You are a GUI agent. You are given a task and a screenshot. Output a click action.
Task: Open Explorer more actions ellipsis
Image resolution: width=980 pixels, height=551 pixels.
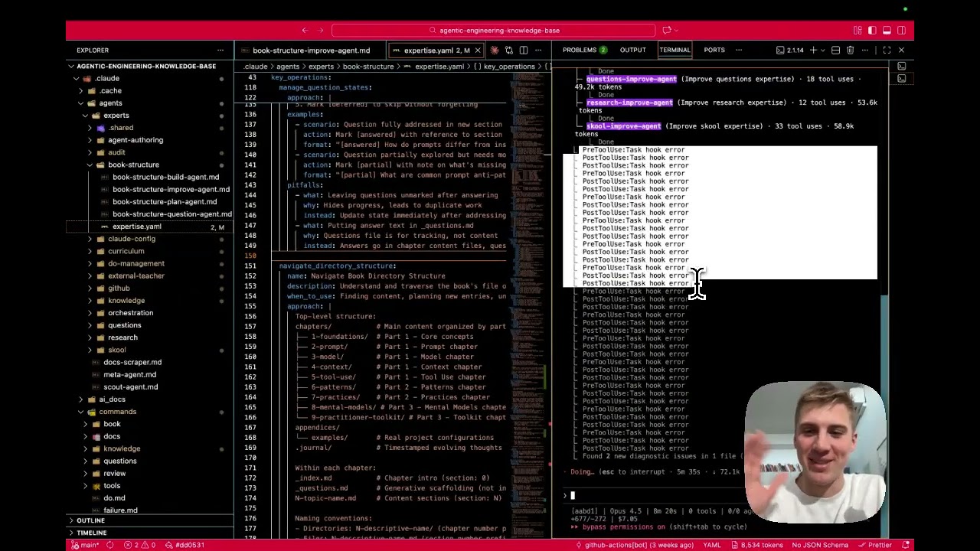pos(220,51)
